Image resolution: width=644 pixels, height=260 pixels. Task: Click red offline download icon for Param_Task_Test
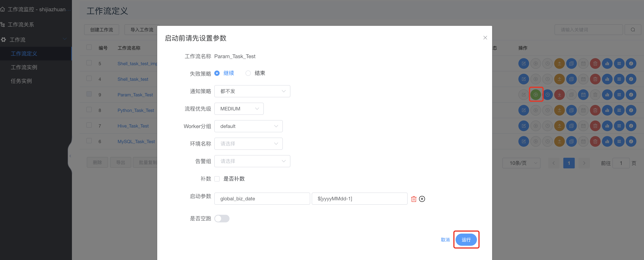point(559,95)
